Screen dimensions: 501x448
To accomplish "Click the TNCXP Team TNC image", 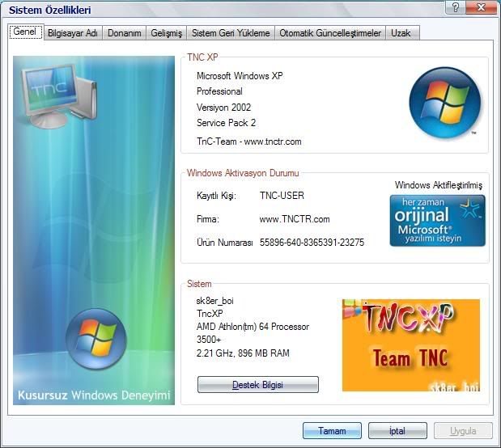I will tap(411, 345).
